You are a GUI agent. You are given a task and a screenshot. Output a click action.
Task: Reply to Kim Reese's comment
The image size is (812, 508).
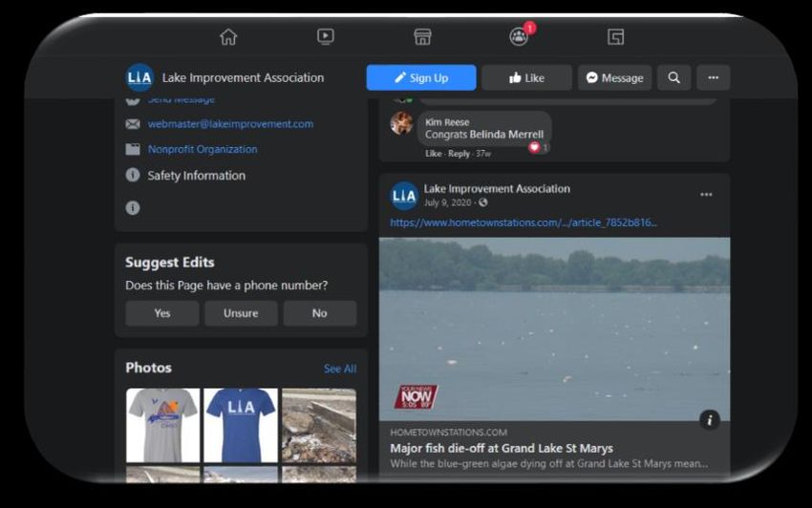tap(459, 154)
